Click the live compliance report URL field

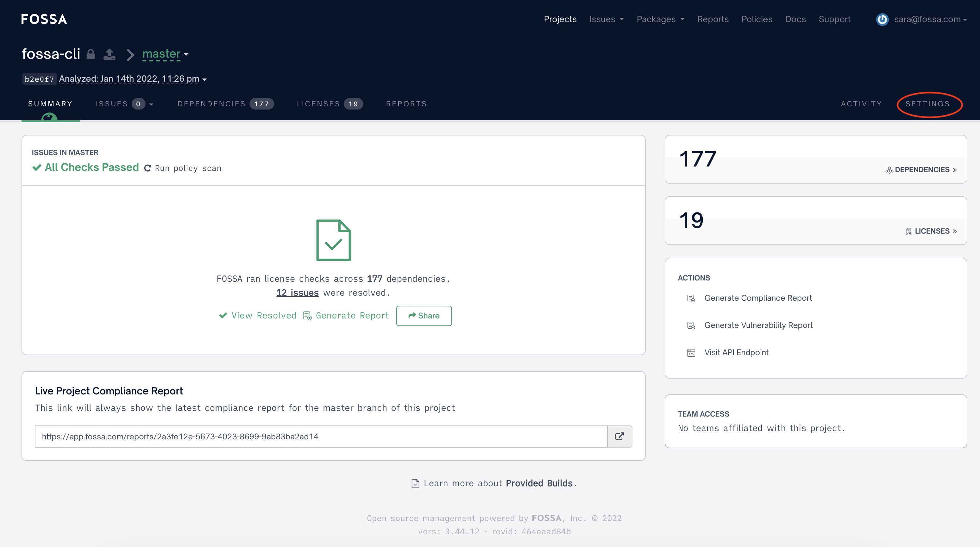point(320,436)
